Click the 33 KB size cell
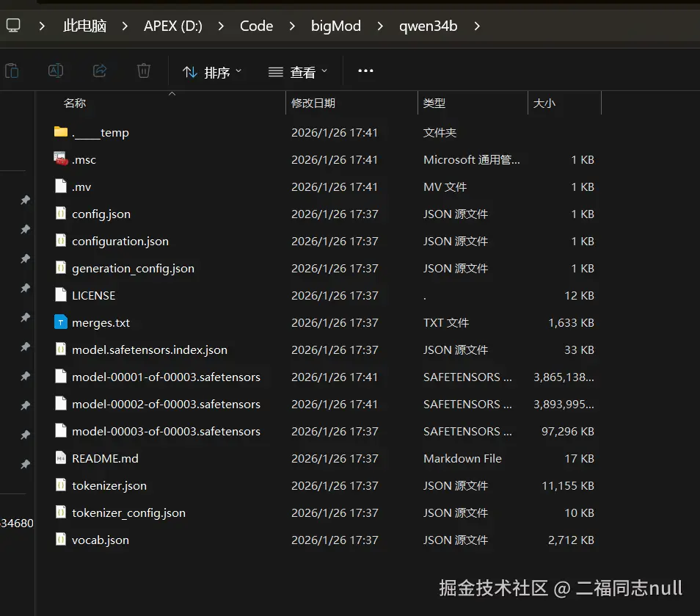 [579, 349]
